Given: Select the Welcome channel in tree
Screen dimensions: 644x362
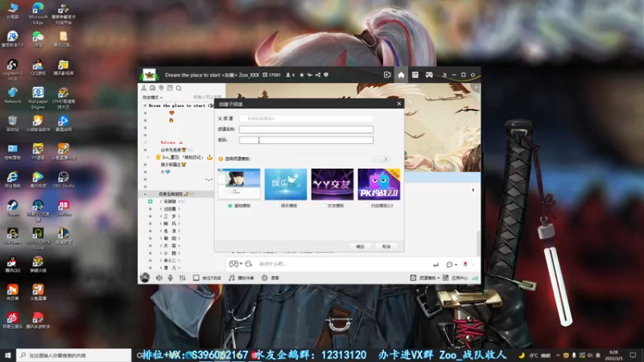Looking at the screenshot, I should coord(171,142).
